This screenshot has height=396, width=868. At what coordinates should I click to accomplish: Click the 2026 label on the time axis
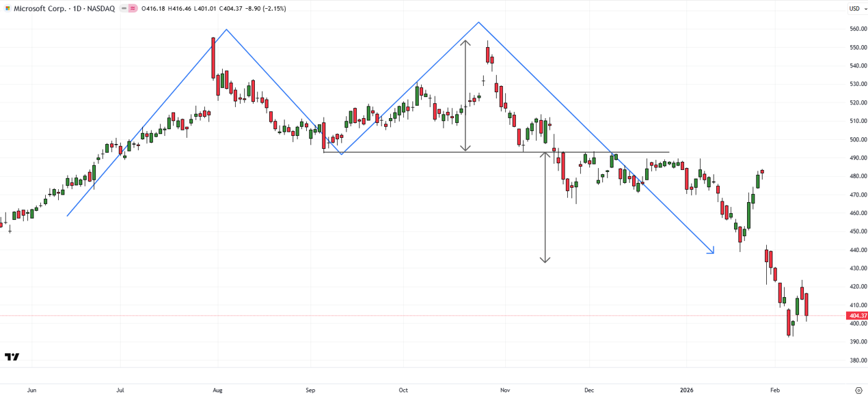[x=686, y=390]
